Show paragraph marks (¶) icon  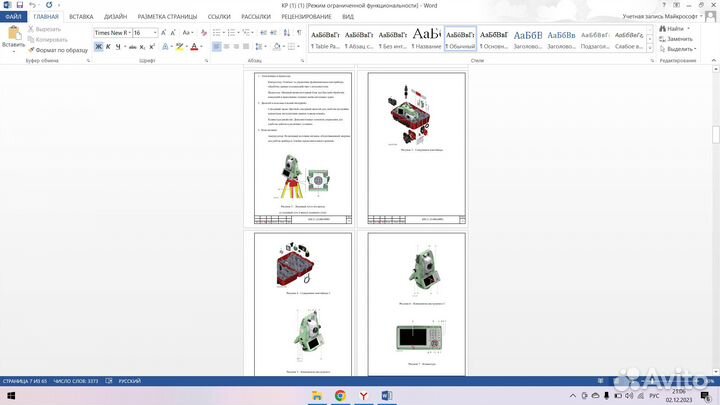tap(299, 32)
